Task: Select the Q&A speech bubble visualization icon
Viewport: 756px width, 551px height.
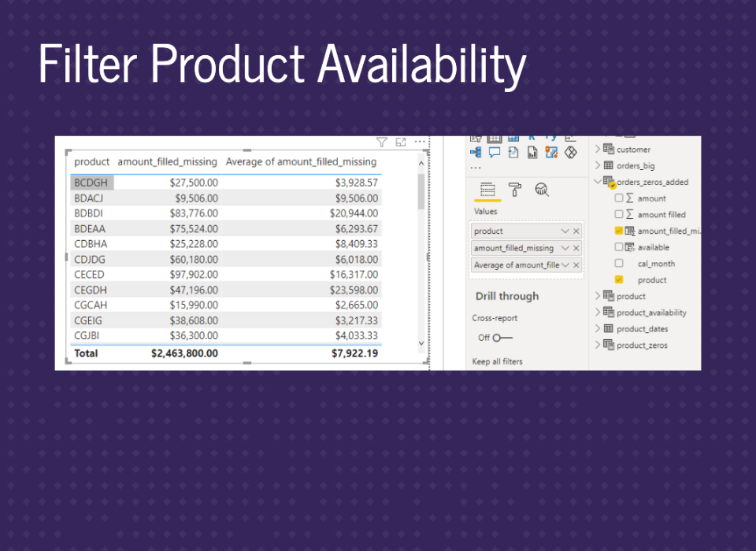Action: click(x=495, y=153)
